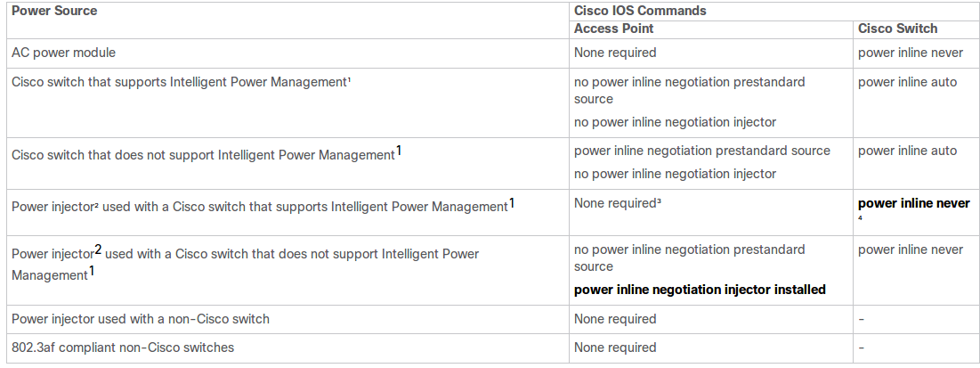Click "Power injector used with a non-Cisco switch"
The height and width of the screenshot is (368, 980).
point(141,319)
